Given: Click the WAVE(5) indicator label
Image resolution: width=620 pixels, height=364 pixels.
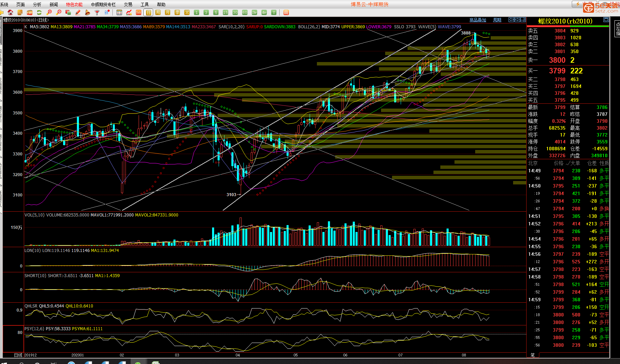Looking at the screenshot, I should (427, 27).
